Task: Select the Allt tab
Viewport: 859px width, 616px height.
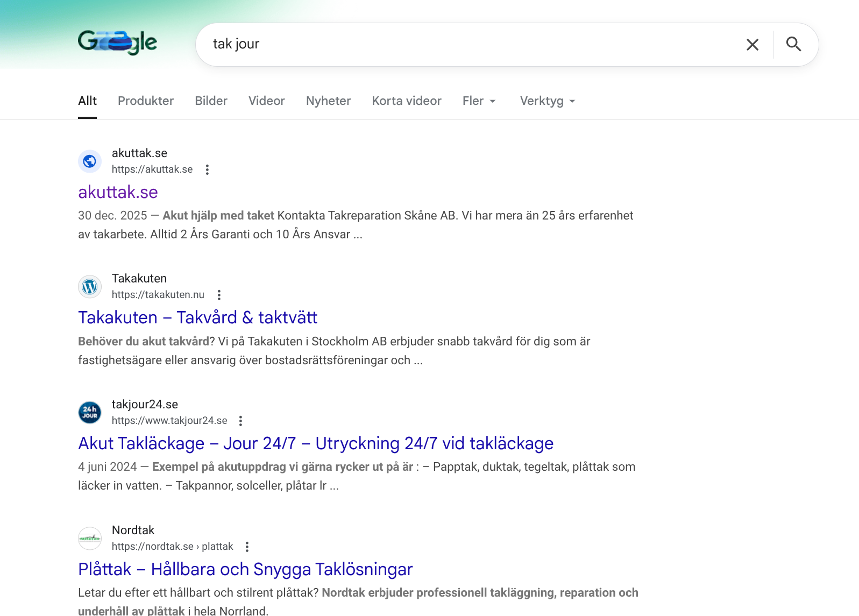Action: point(87,101)
